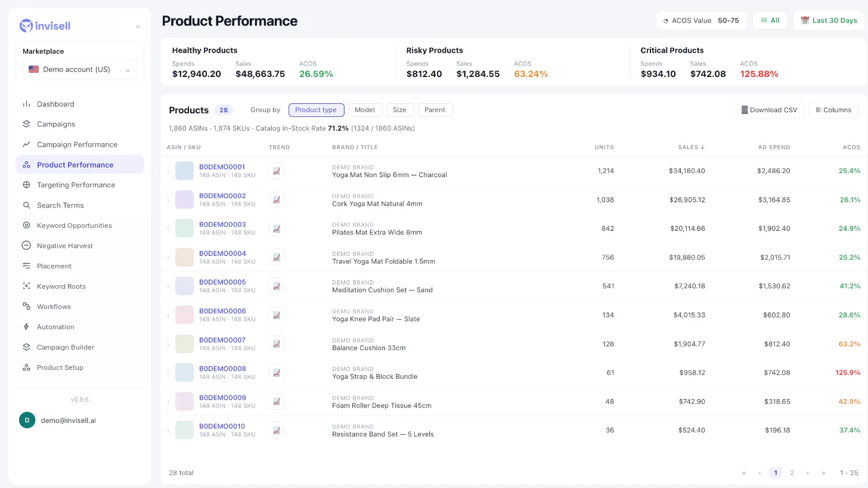Open Campaign Builder from sidebar
This screenshot has width=868, height=488.
(x=80, y=347)
